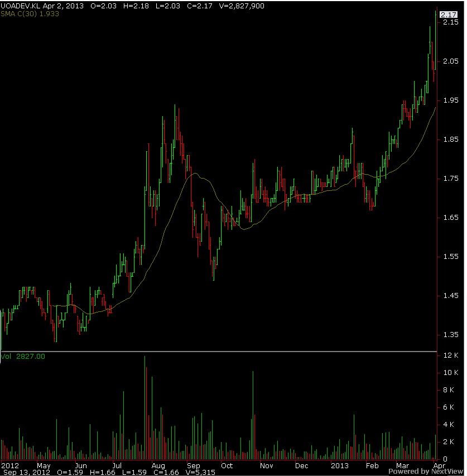
Task: Click the 12 K volume axis label
Action: [x=451, y=355]
